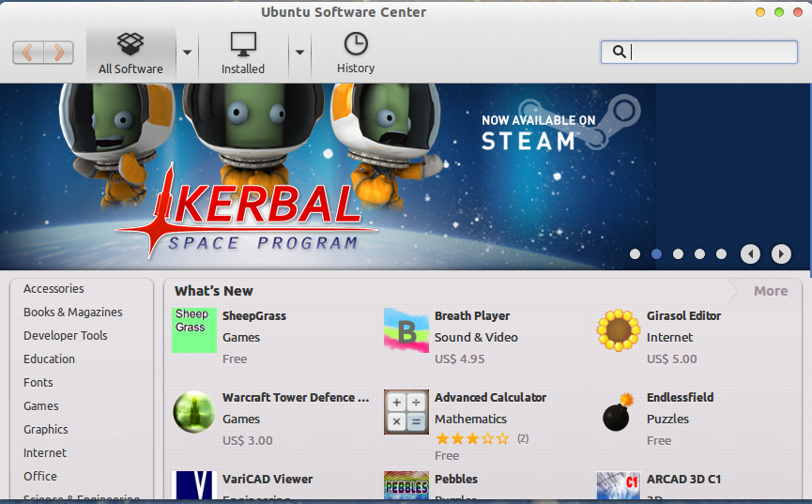812x504 pixels.
Task: Click the Endlessfield Puzzles category label
Action: (667, 419)
